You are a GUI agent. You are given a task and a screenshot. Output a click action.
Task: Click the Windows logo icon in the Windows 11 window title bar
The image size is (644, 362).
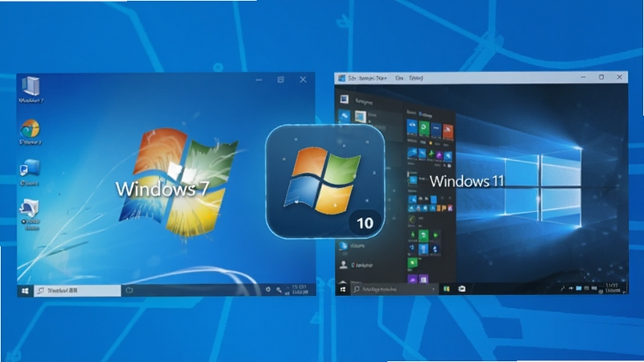(x=341, y=78)
